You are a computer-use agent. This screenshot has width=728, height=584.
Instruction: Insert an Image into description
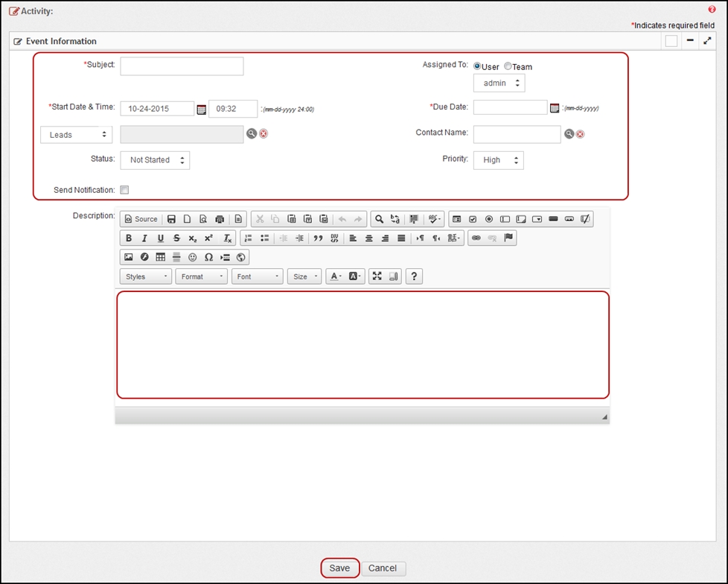coord(129,257)
